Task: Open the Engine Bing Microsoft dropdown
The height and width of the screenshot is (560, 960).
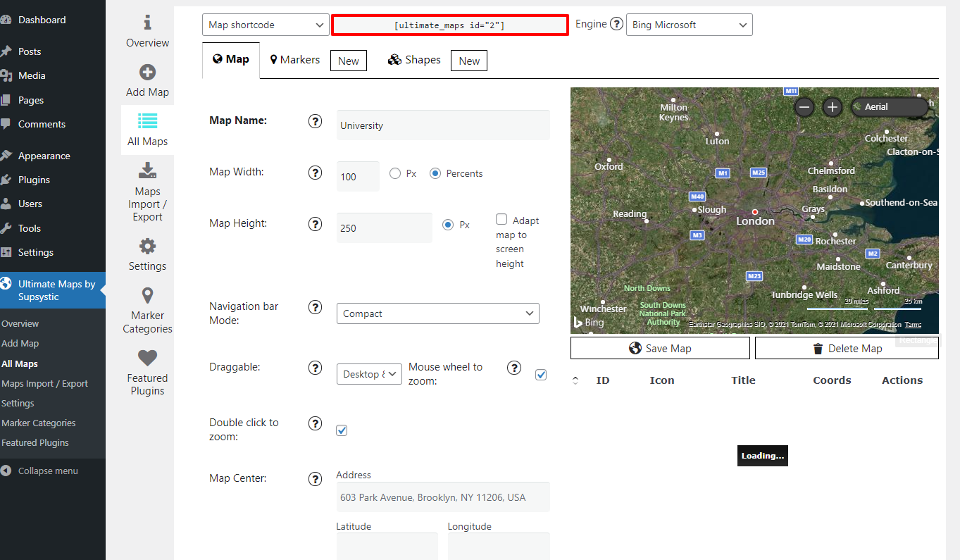Action: click(690, 25)
